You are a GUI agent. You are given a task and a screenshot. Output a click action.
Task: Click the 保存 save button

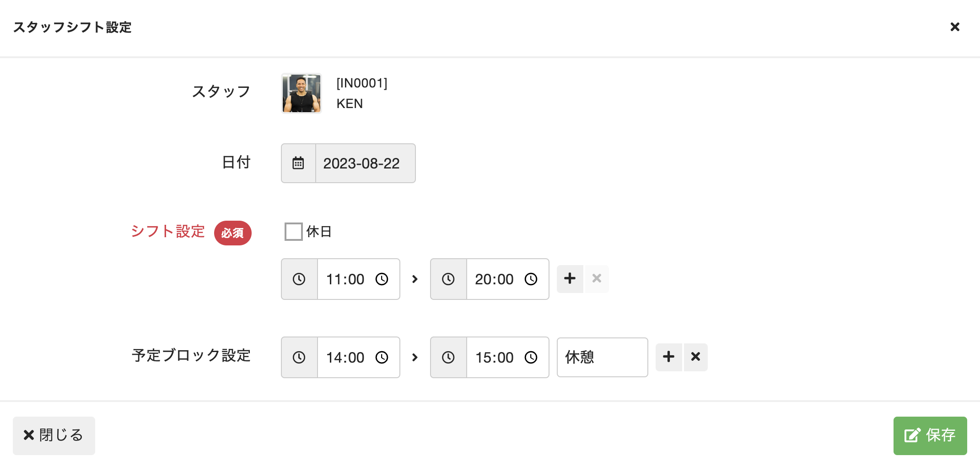[x=930, y=435]
